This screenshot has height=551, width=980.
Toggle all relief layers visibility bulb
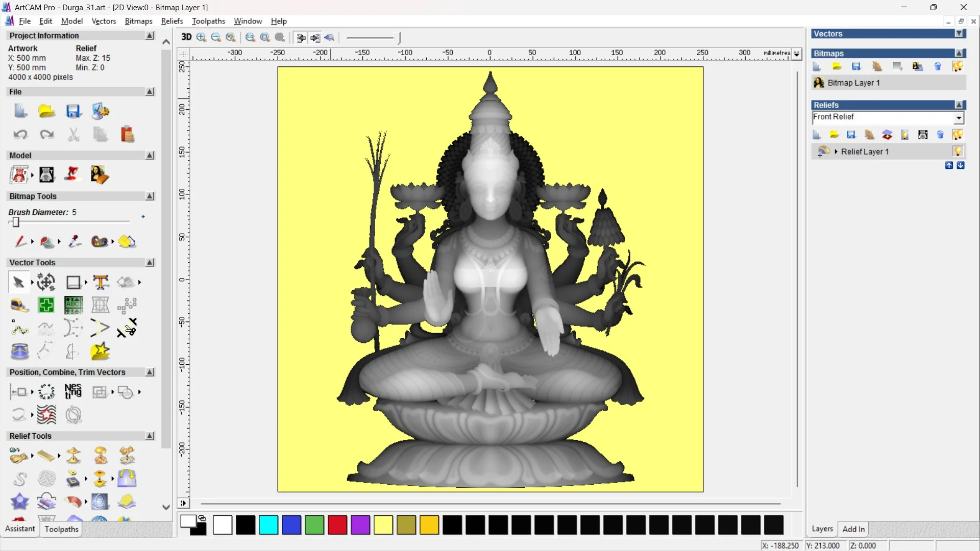(x=958, y=135)
